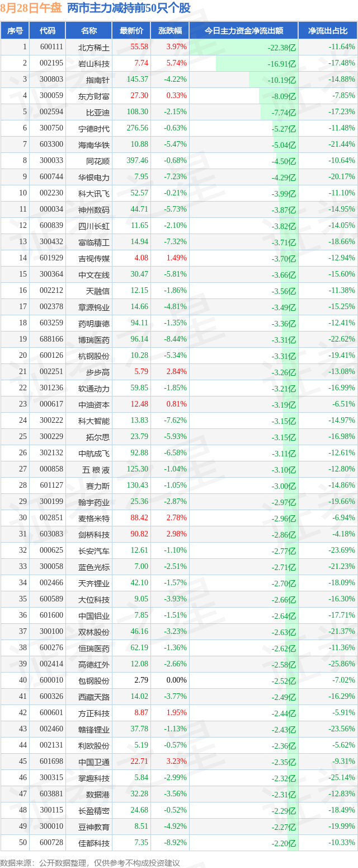
Task: Select stock name 中航成飞
Action: [x=94, y=454]
